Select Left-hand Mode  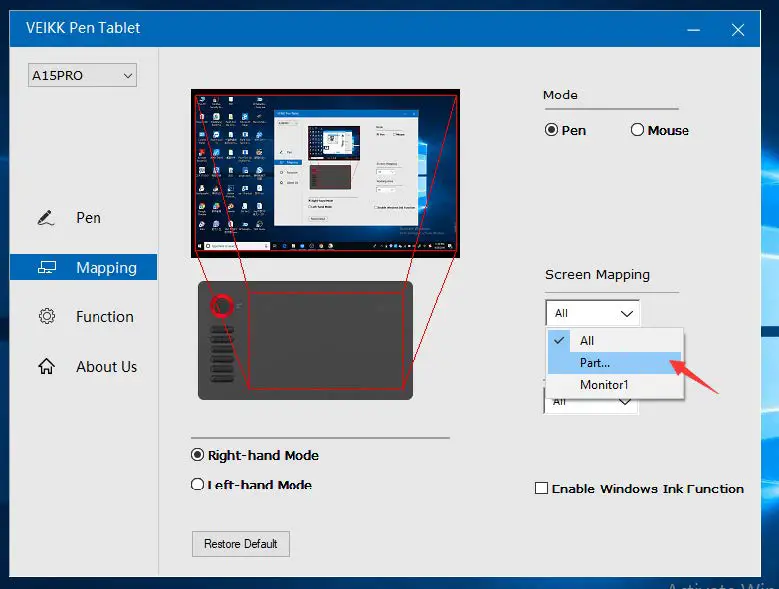coord(197,484)
